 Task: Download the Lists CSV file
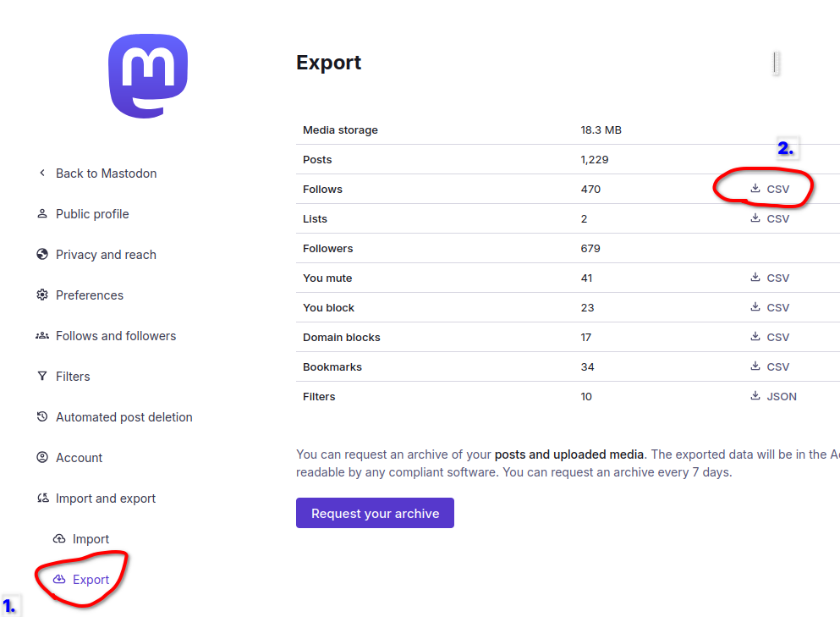pos(770,218)
